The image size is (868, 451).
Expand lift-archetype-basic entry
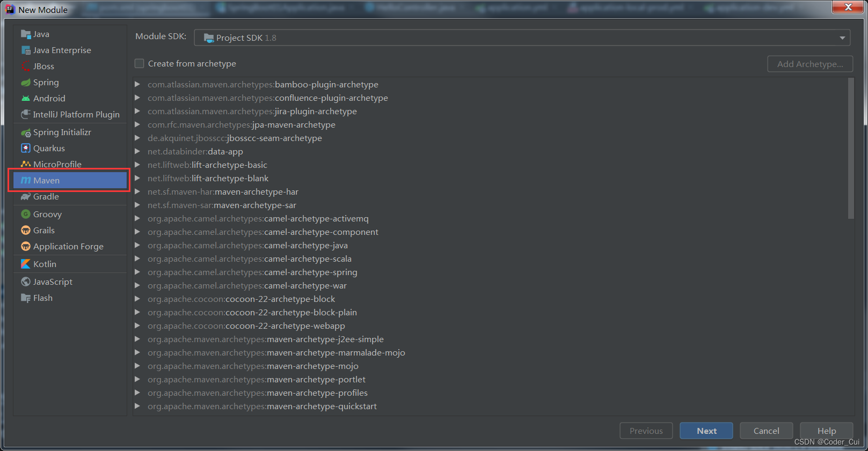coord(137,165)
